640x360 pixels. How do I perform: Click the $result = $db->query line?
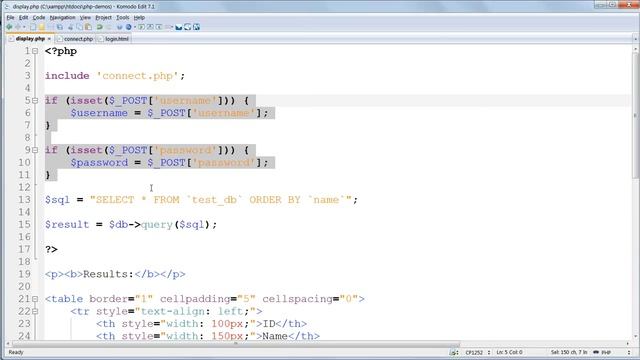[x=131, y=224]
